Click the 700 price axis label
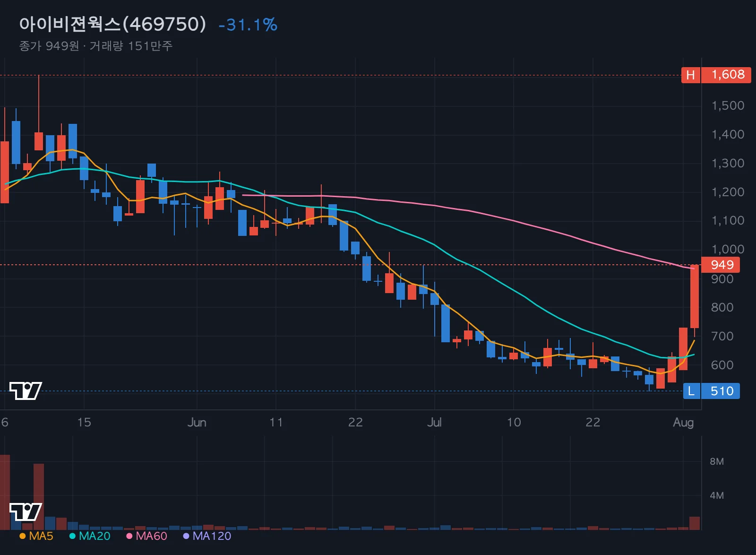Viewport: 756px width, 555px height. point(722,336)
